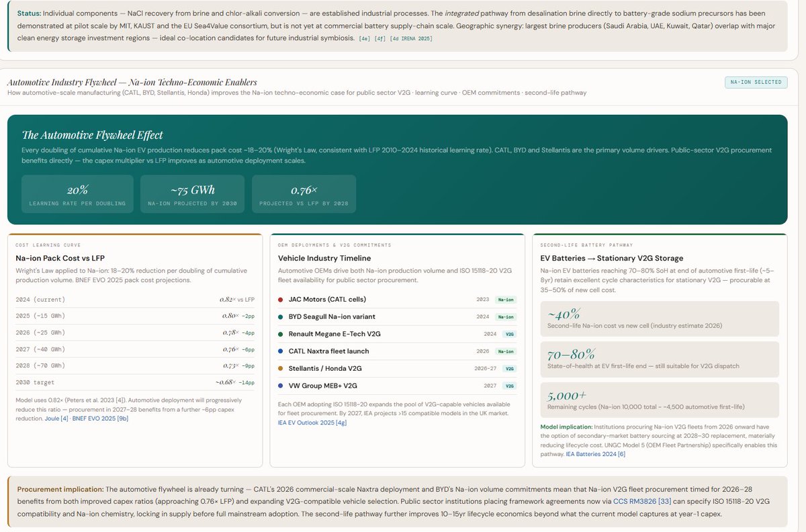The width and height of the screenshot is (806, 532).
Task: Click Renault Megane E-Tech V2G entry
Action: pos(334,334)
